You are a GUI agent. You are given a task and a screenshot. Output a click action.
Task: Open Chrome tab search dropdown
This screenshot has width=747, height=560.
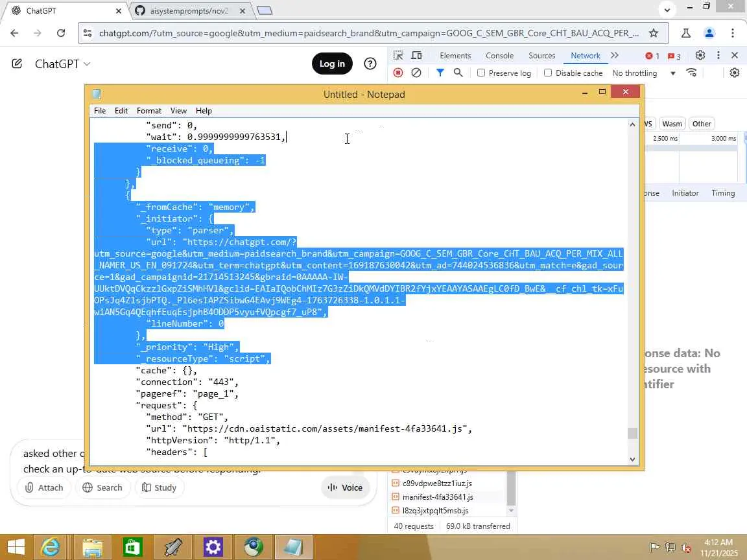tap(667, 10)
